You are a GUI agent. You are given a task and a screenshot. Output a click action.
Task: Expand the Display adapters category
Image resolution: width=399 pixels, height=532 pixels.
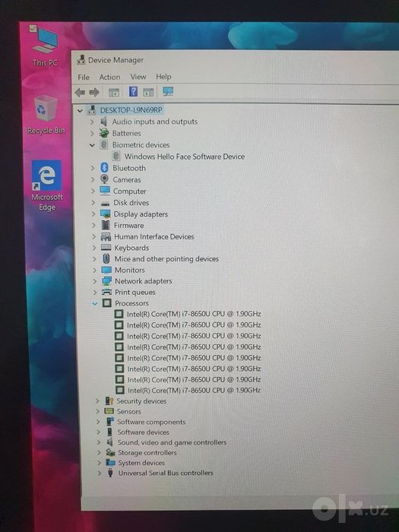93,214
